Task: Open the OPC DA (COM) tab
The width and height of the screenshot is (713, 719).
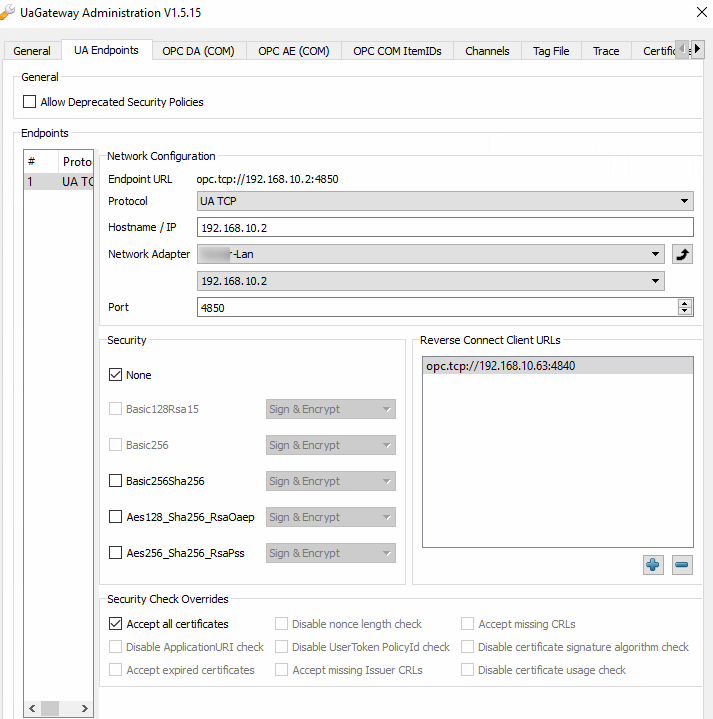Action: (199, 50)
